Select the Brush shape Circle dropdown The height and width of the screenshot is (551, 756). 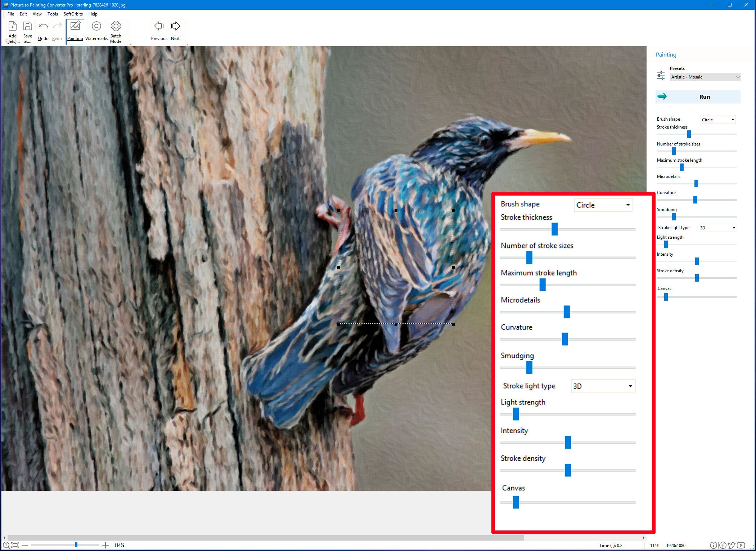(x=602, y=205)
